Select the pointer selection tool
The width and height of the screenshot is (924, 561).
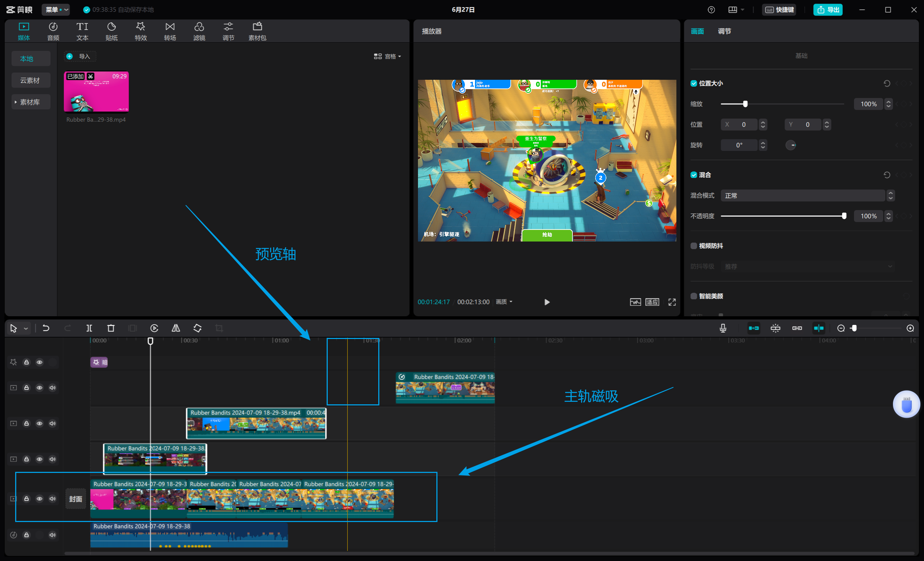(x=14, y=329)
